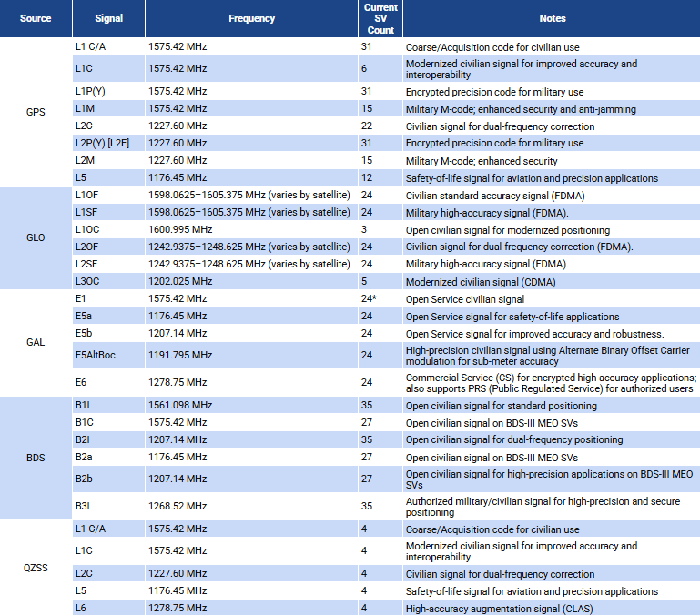Click the Notes column header
The image size is (700, 615).
tap(552, 18)
